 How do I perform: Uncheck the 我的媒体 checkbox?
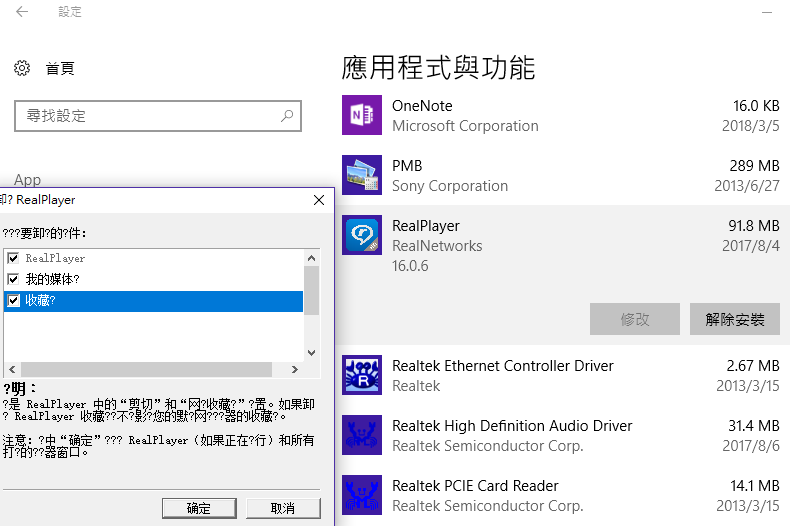[13, 279]
